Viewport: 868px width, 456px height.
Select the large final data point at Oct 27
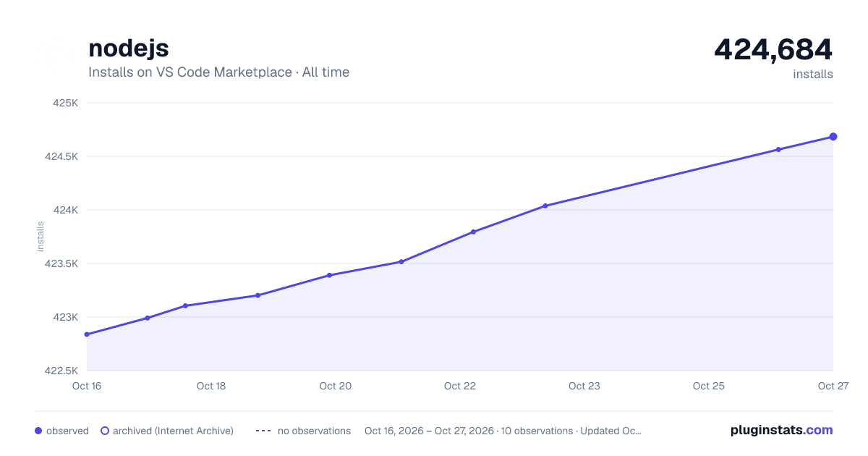[833, 137]
